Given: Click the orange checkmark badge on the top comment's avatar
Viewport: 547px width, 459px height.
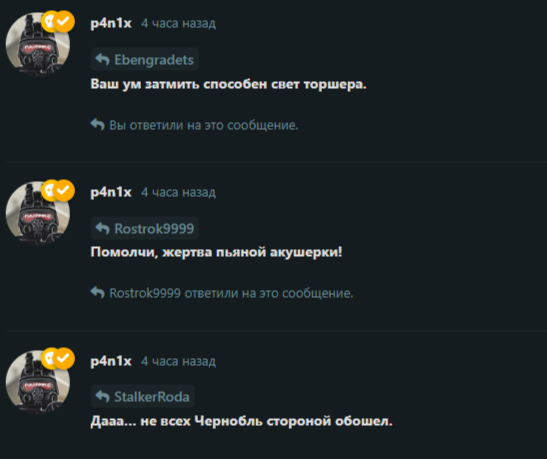Looking at the screenshot, I should [63, 22].
